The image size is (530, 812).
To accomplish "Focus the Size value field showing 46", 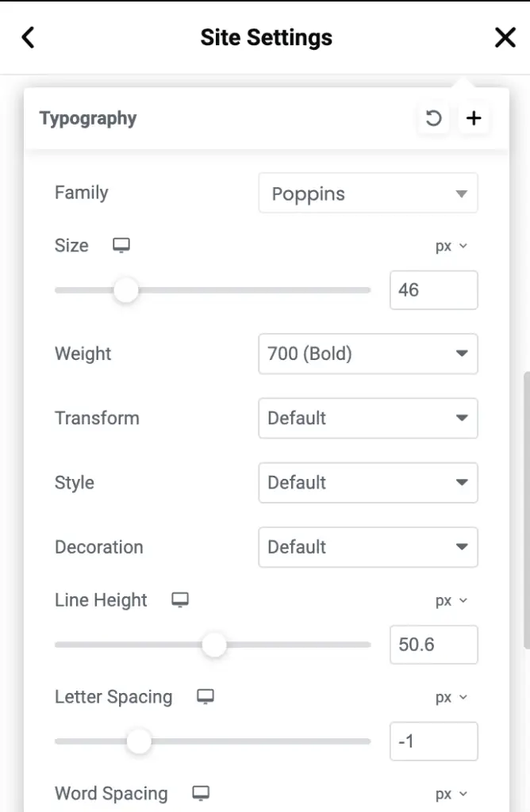I will (x=434, y=290).
